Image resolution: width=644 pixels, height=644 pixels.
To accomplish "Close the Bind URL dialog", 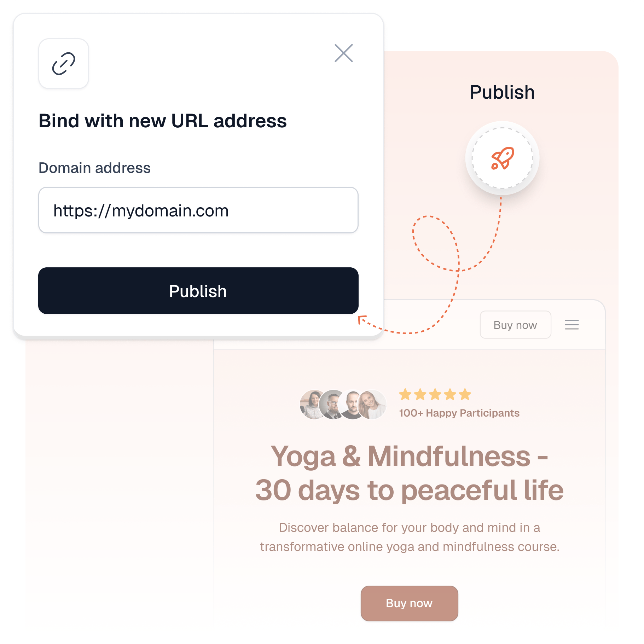I will (x=344, y=53).
